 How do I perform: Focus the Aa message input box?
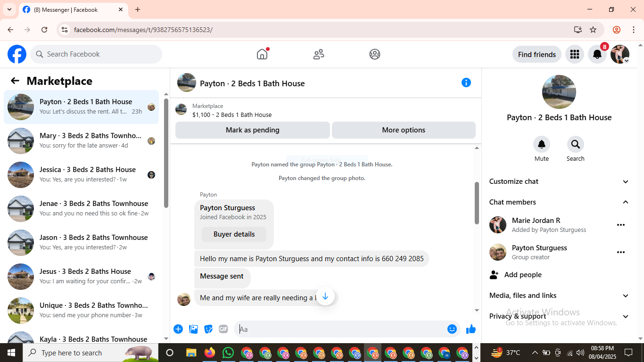point(341,329)
